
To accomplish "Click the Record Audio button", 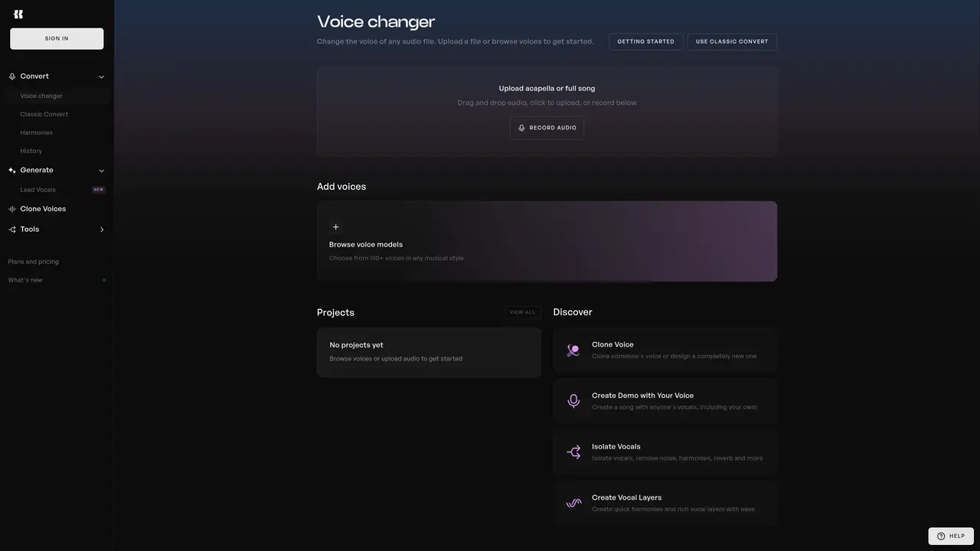I will pos(547,128).
